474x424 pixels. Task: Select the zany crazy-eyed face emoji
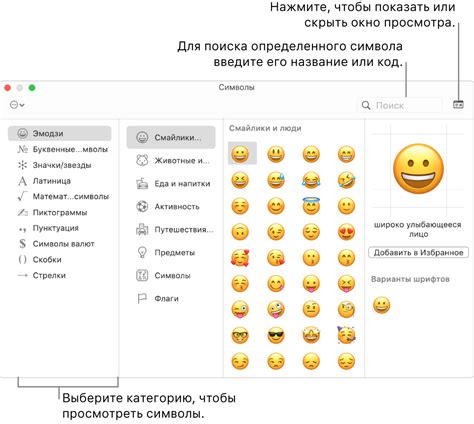(276, 309)
